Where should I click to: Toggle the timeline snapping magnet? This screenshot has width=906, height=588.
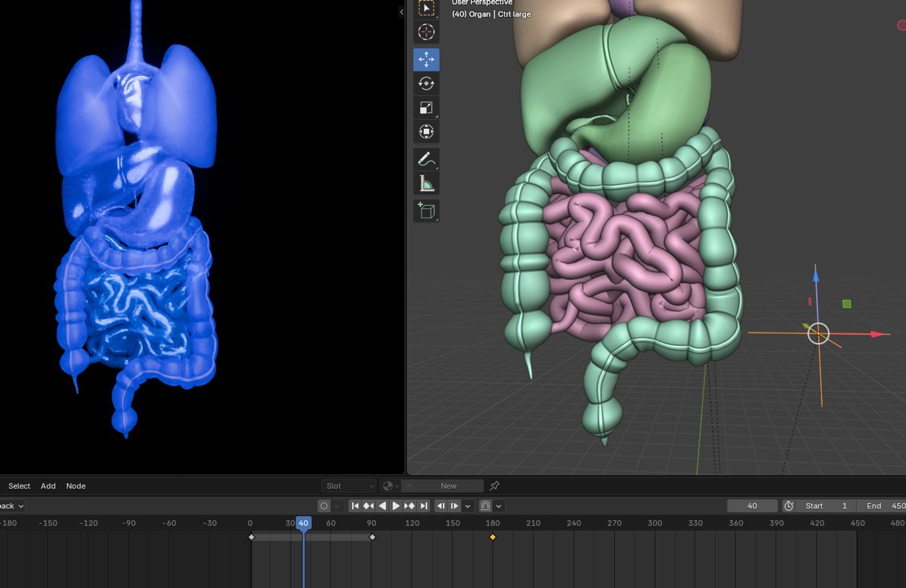click(485, 506)
